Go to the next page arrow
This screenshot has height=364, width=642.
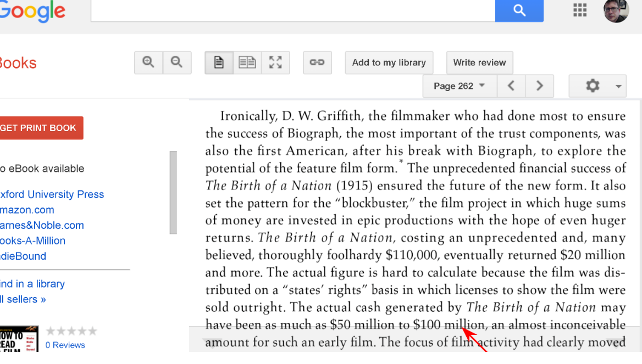(539, 86)
